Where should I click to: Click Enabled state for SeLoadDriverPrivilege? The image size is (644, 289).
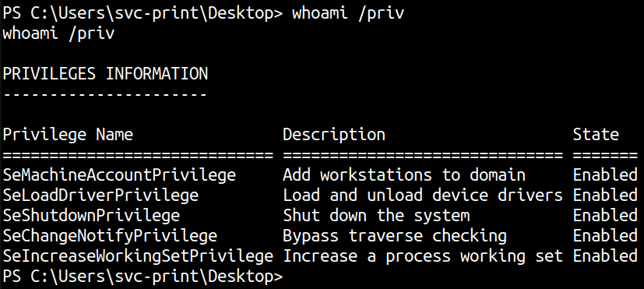pos(605,196)
